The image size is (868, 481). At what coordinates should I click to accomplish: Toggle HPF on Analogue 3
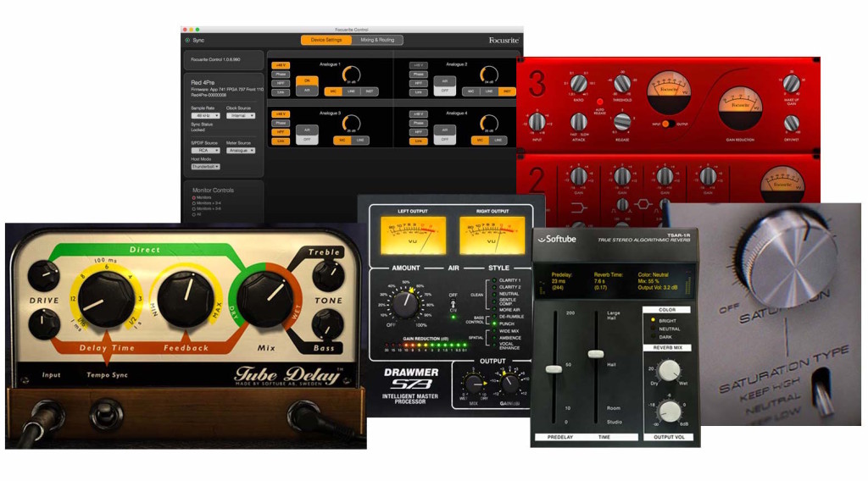pos(281,132)
